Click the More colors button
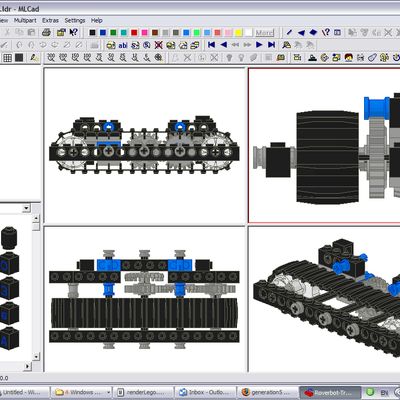 (x=265, y=33)
